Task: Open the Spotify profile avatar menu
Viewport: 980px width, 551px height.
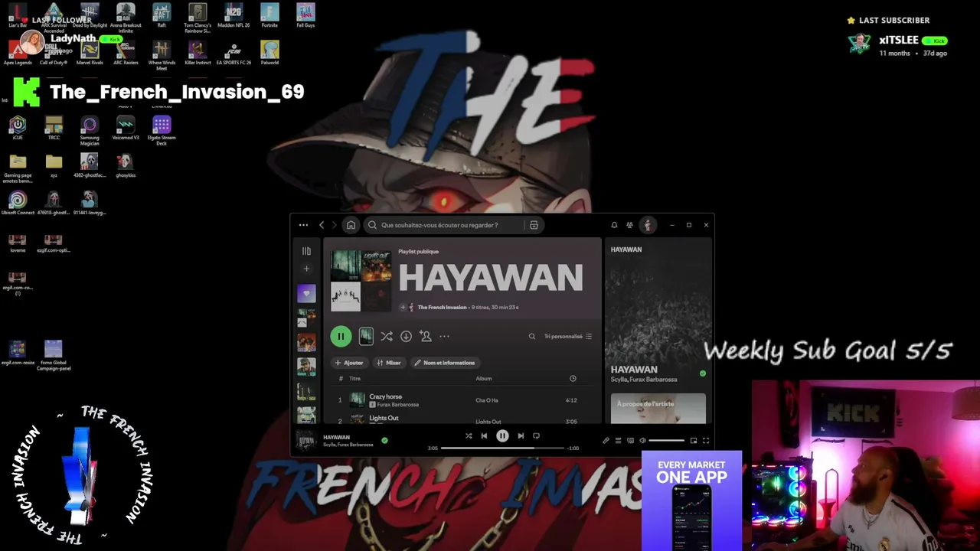Action: tap(648, 225)
